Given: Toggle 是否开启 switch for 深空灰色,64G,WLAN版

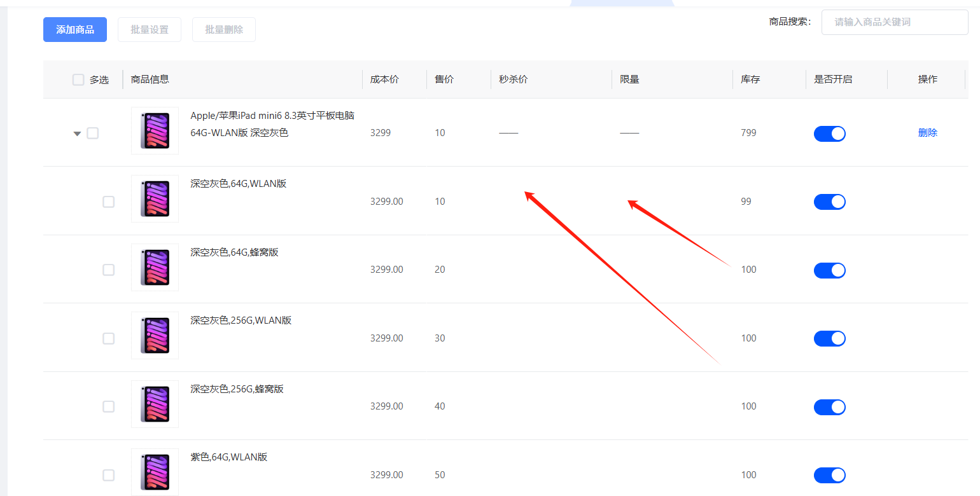Looking at the screenshot, I should click(830, 202).
